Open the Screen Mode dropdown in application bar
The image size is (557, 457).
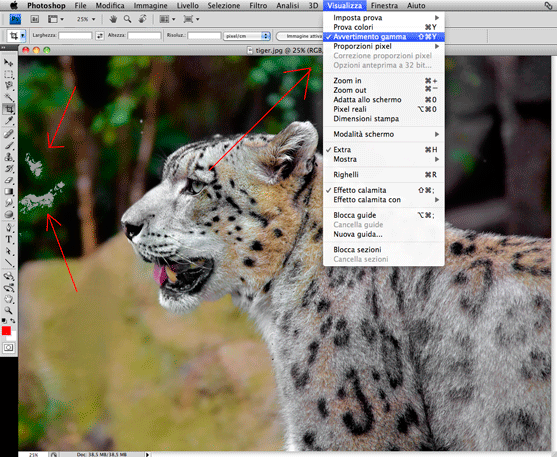191,19
